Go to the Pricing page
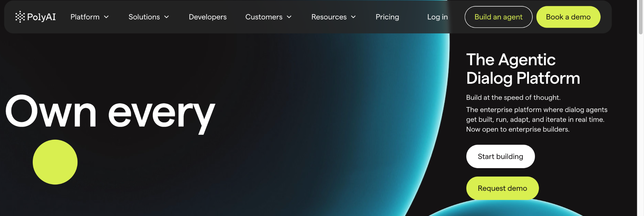This screenshot has height=216, width=644. pos(387,17)
